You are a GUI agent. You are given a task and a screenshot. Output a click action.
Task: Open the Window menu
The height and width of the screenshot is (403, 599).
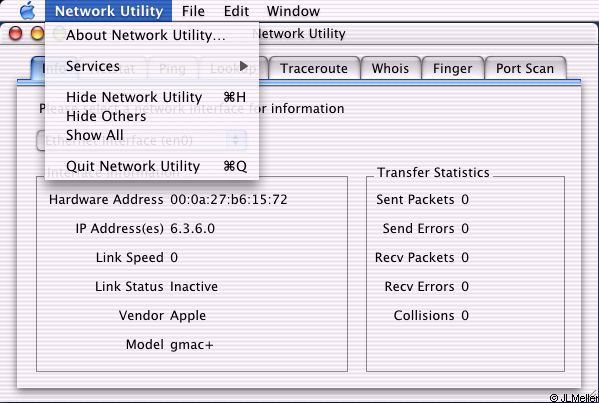(x=293, y=11)
